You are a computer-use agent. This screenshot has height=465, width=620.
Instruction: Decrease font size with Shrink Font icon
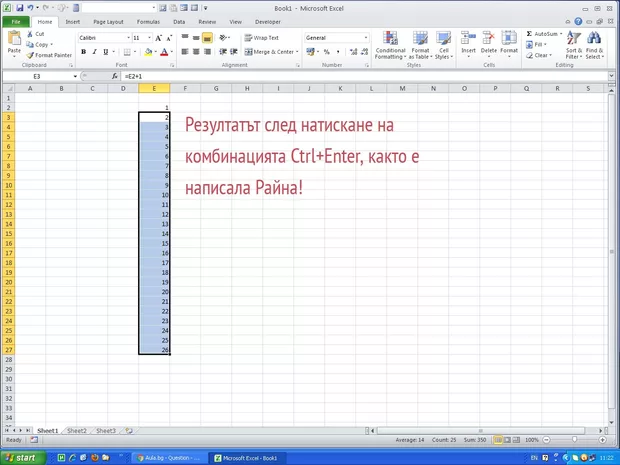click(x=169, y=38)
